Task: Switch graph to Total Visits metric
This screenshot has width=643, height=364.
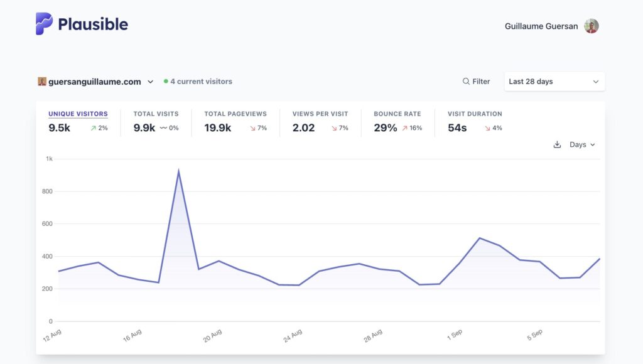Action: click(x=156, y=114)
